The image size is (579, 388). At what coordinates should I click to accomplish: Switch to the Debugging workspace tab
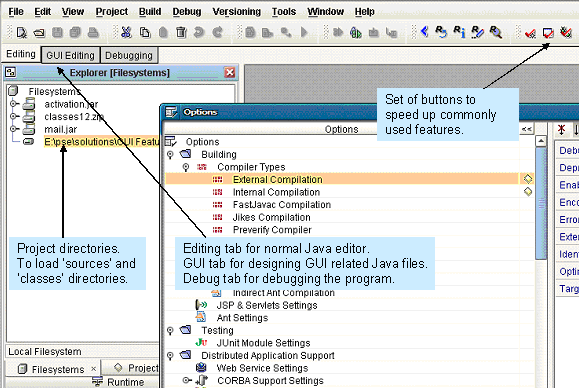(129, 55)
